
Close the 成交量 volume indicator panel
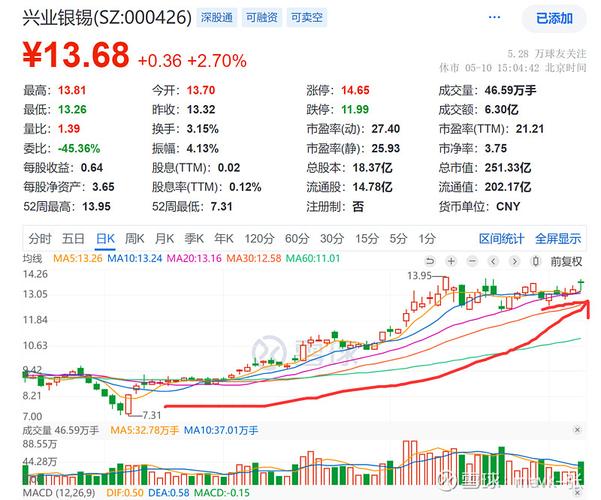click(577, 430)
